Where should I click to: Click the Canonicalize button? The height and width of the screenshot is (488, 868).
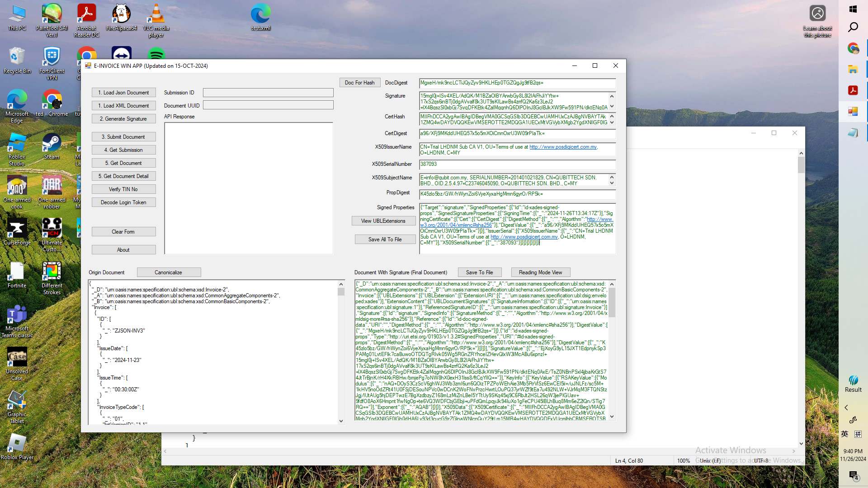(169, 272)
